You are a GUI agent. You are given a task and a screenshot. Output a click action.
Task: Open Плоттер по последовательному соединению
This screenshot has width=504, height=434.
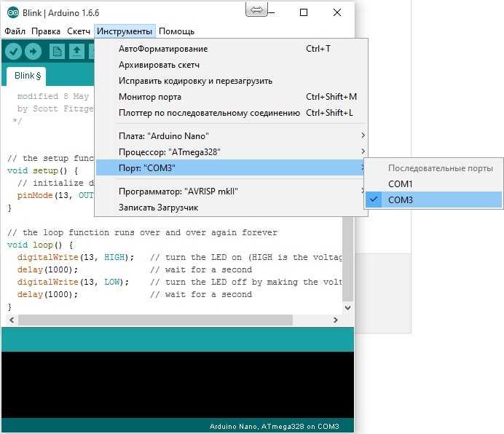coord(231,113)
